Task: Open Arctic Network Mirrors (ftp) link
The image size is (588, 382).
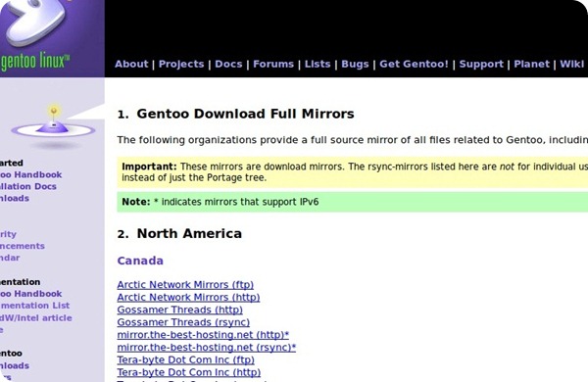Action: click(x=185, y=285)
